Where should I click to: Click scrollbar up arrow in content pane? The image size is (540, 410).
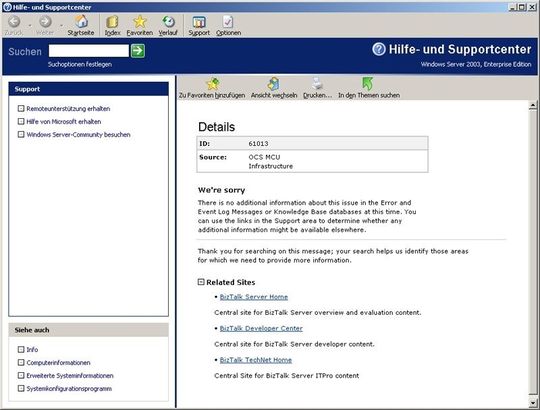533,105
